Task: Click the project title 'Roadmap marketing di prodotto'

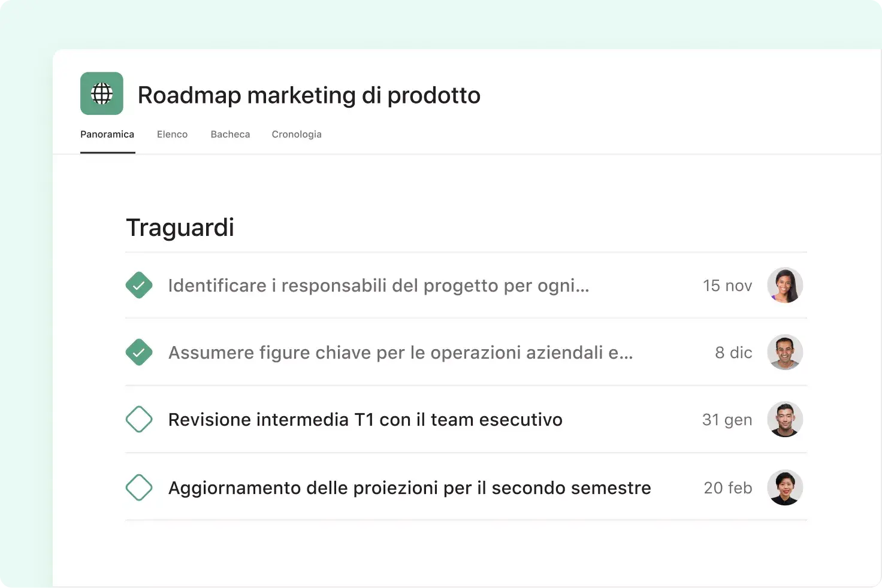Action: tap(309, 95)
